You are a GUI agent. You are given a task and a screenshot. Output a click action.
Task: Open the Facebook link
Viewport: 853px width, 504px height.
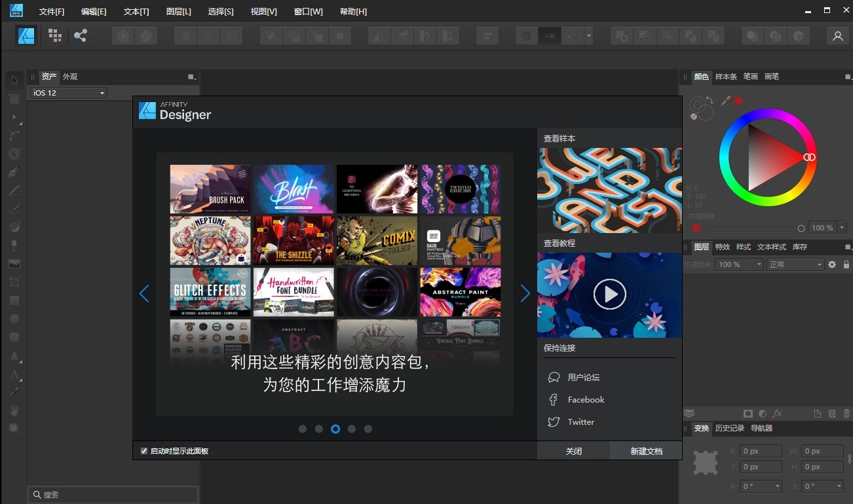coord(586,399)
